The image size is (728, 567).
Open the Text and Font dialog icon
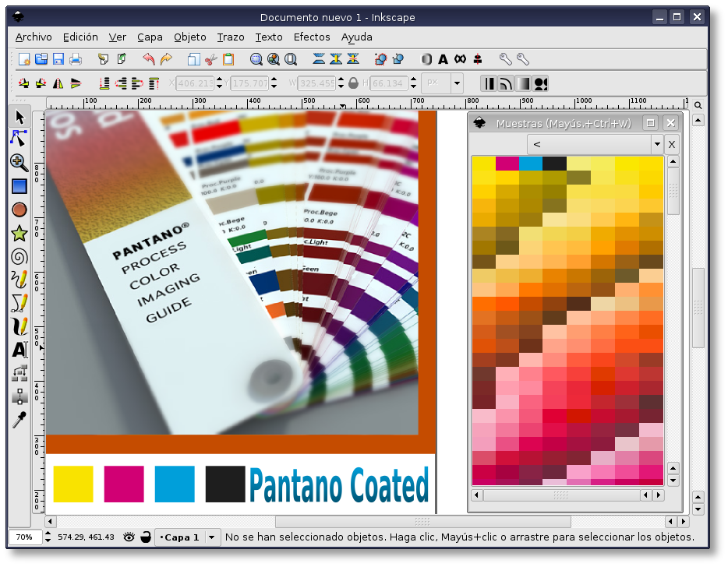coord(443,59)
